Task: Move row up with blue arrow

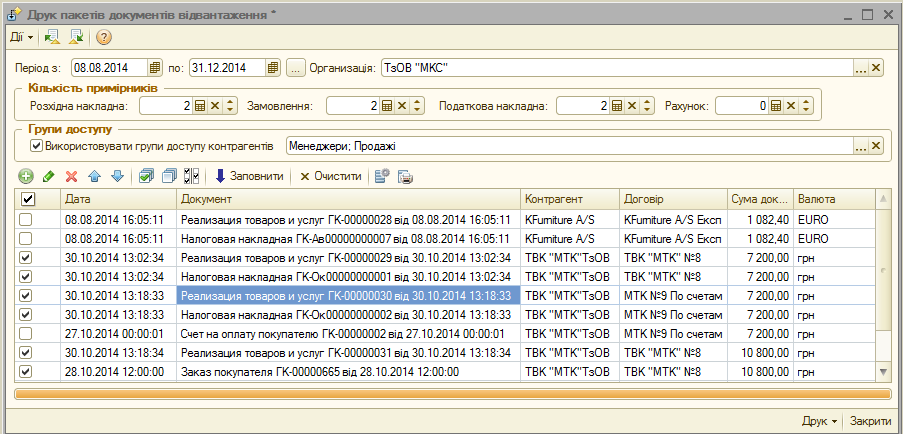Action: (94, 176)
